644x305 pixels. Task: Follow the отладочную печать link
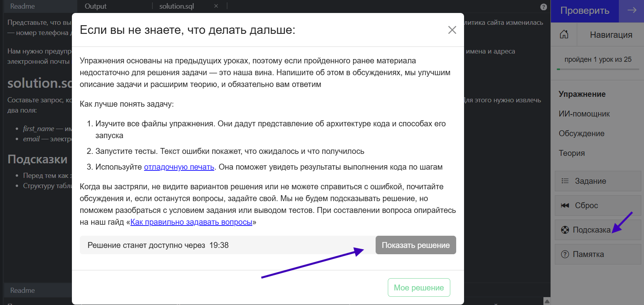(179, 167)
